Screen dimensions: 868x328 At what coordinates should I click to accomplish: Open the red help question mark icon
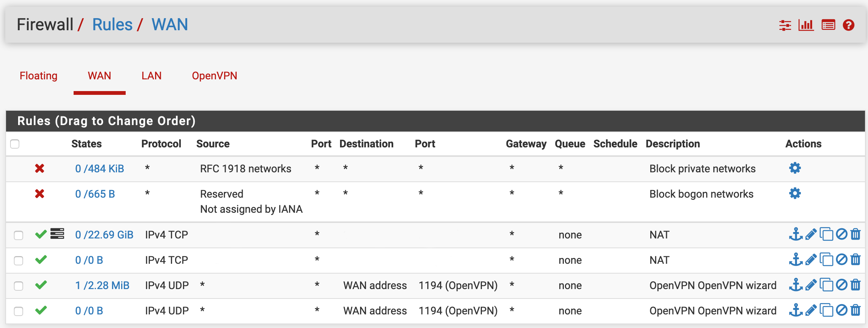(848, 25)
